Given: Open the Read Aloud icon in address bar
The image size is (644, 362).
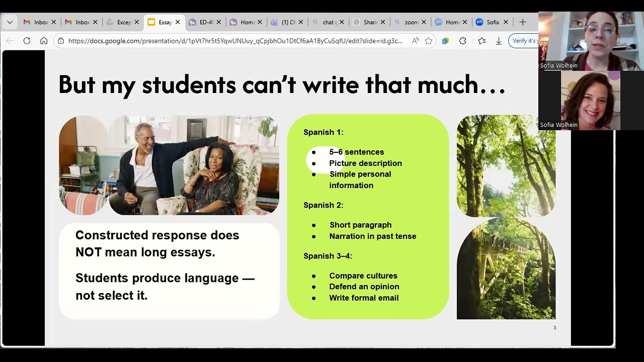Looking at the screenshot, I should pyautogui.click(x=415, y=41).
